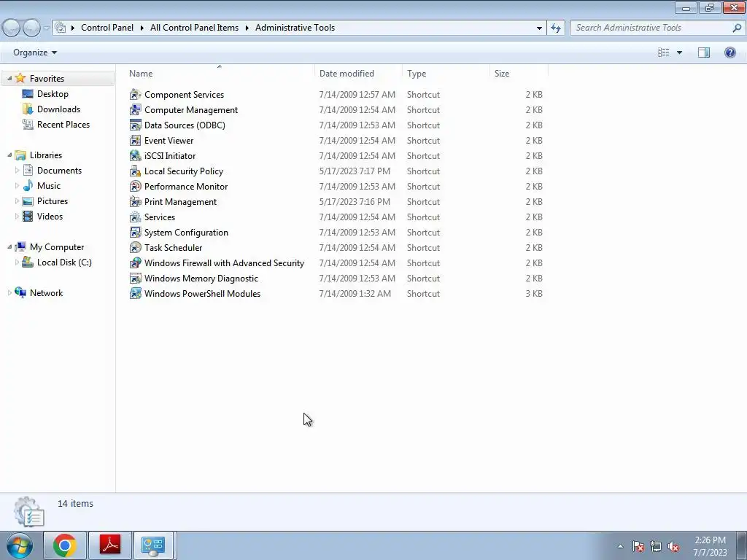Viewport: 747px width, 560px height.
Task: Show hidden tray icons arrow
Action: tap(620, 547)
